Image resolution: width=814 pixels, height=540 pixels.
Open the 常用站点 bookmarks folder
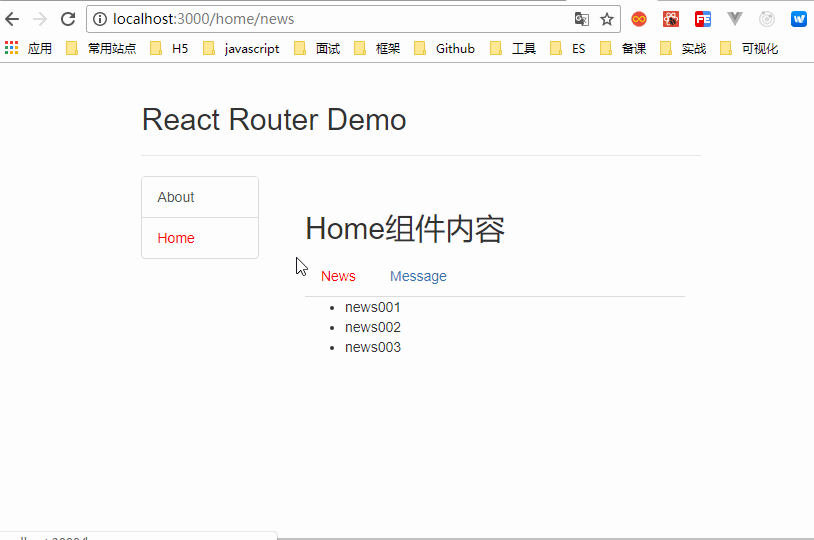101,48
